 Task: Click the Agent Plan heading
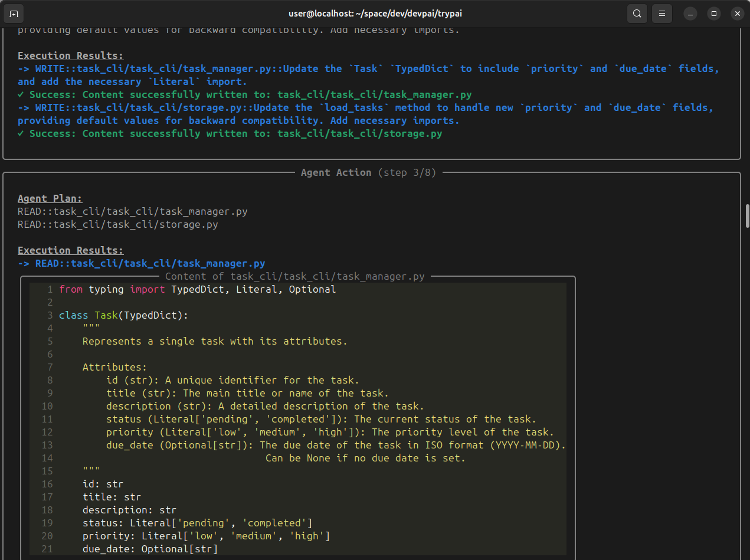[x=50, y=198]
